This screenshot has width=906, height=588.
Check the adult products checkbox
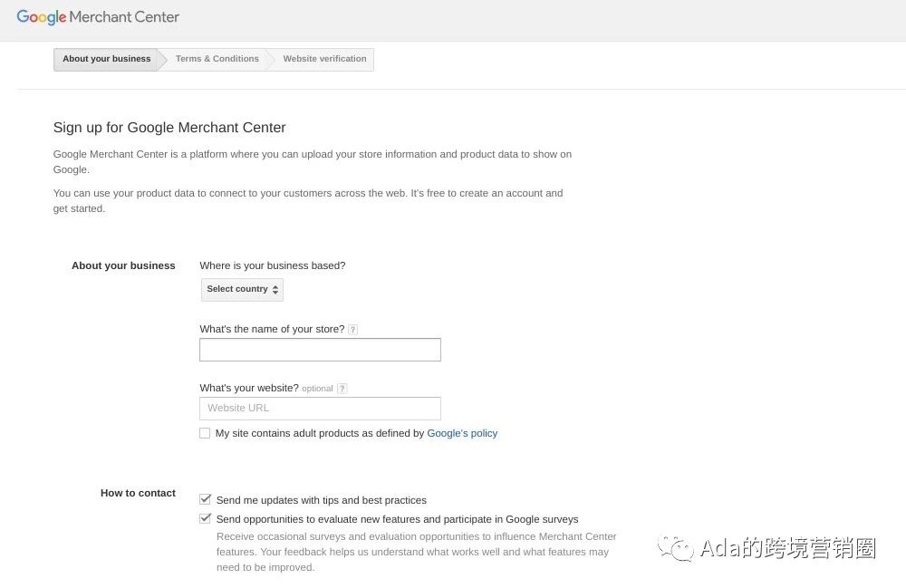(205, 433)
